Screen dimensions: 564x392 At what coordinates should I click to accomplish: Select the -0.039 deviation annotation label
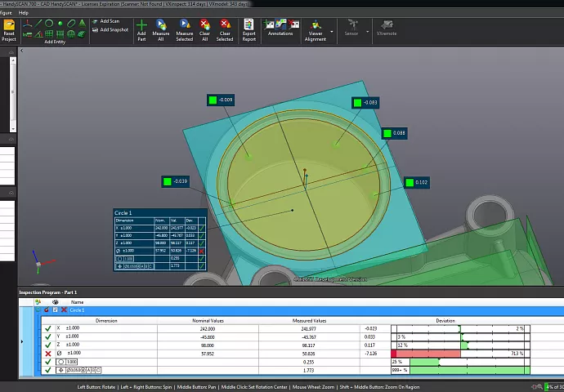(175, 181)
